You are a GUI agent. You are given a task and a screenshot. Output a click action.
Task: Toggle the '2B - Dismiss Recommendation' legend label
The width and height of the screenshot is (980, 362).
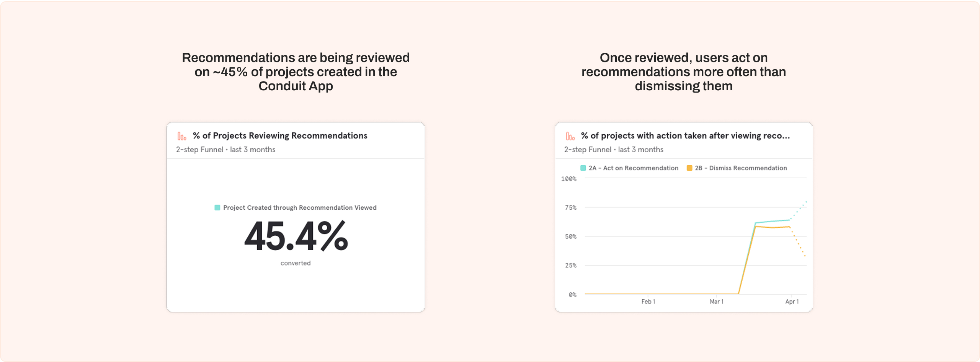(741, 168)
